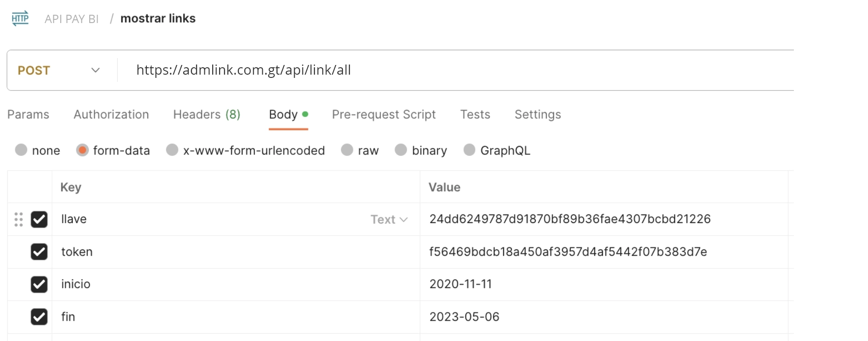The image size is (868, 341).
Task: Toggle the inicio parameter checkbox
Action: [x=39, y=284]
